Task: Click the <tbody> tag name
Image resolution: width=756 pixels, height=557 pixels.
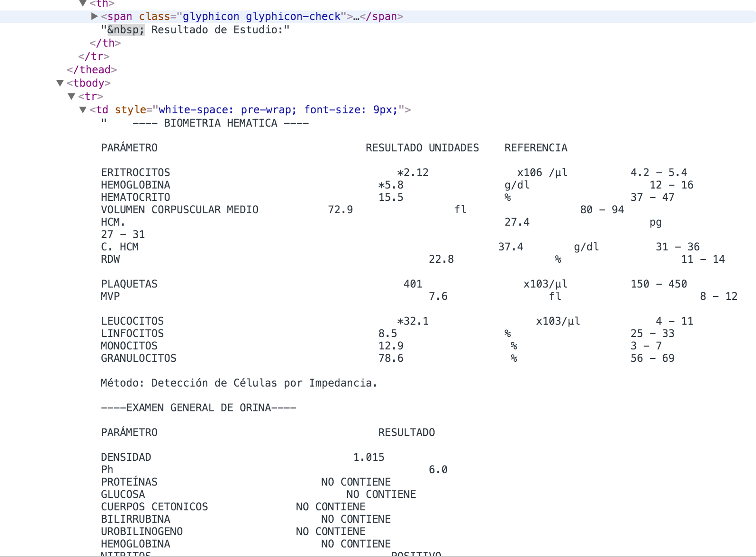Action: [x=89, y=83]
